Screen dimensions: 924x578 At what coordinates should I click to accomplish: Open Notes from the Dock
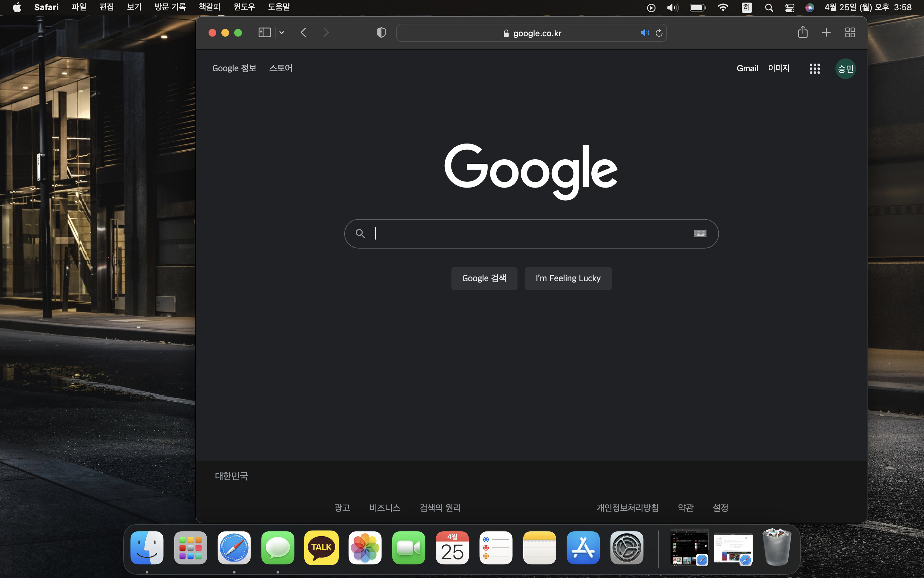[x=540, y=547]
